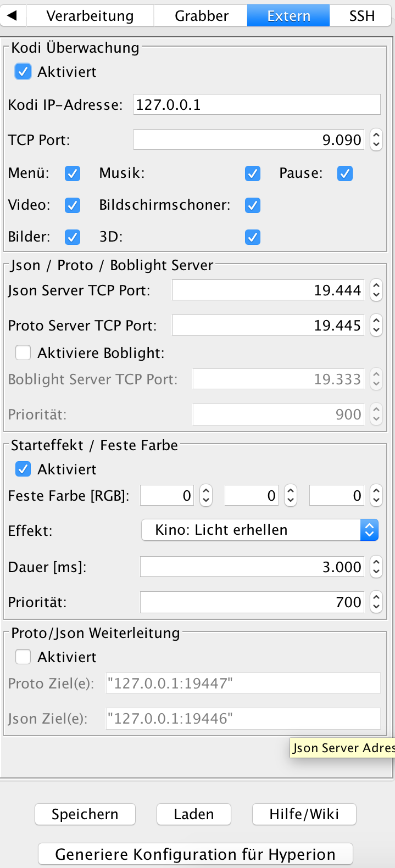The width and height of the screenshot is (395, 868).
Task: Click the Json Server TCP Port stepper
Action: click(376, 290)
